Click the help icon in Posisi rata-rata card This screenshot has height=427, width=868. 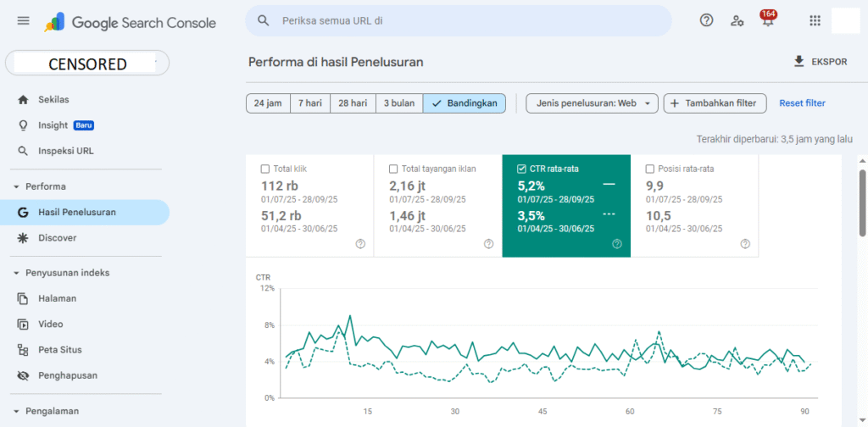point(745,244)
